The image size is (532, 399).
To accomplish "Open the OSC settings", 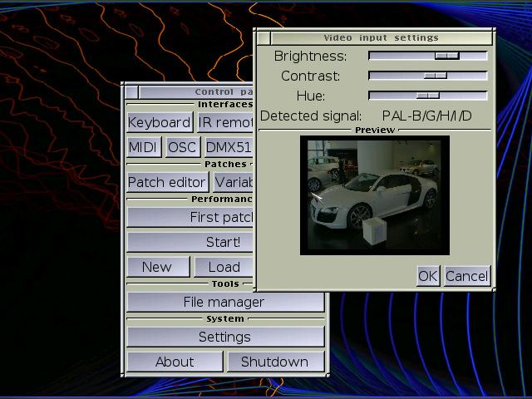I will click(182, 147).
